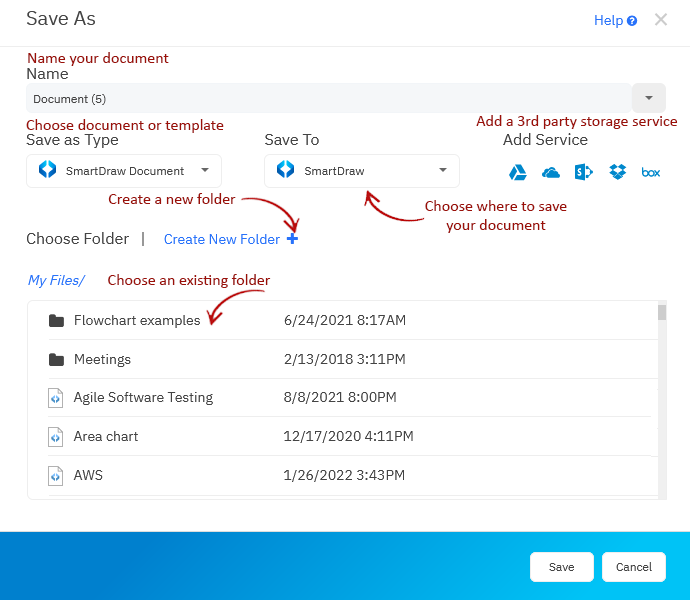Add OneDrive storage service

[551, 172]
